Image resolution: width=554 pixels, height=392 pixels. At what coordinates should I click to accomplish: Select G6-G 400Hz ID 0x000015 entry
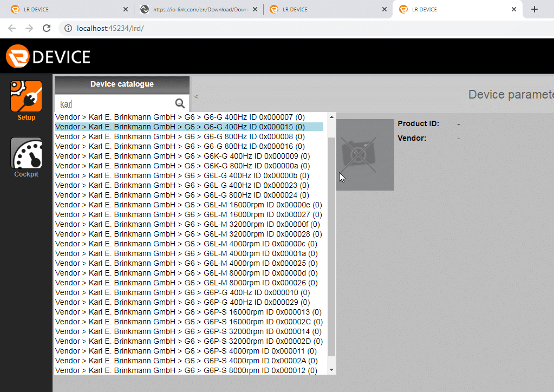tap(189, 127)
